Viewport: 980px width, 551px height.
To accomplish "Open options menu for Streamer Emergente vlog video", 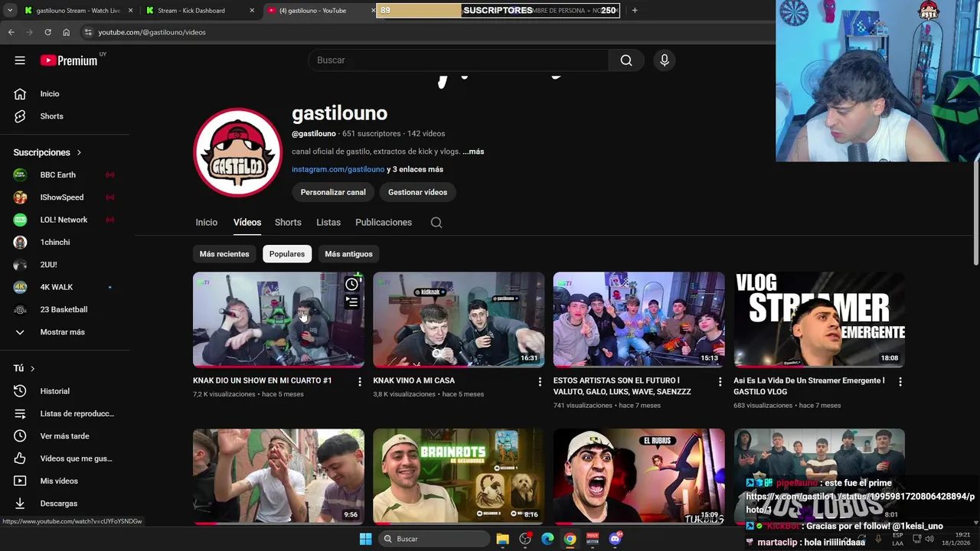I will click(x=900, y=381).
